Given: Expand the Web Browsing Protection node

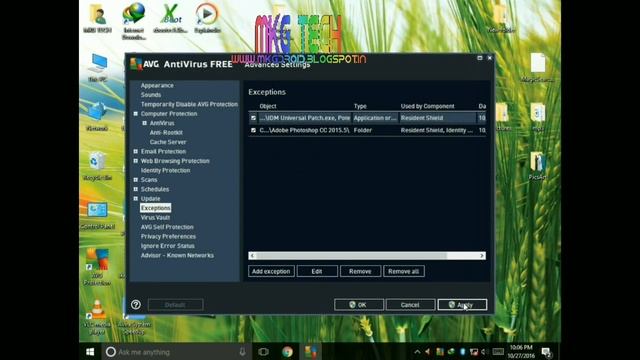Looking at the screenshot, I should click(x=136, y=161).
